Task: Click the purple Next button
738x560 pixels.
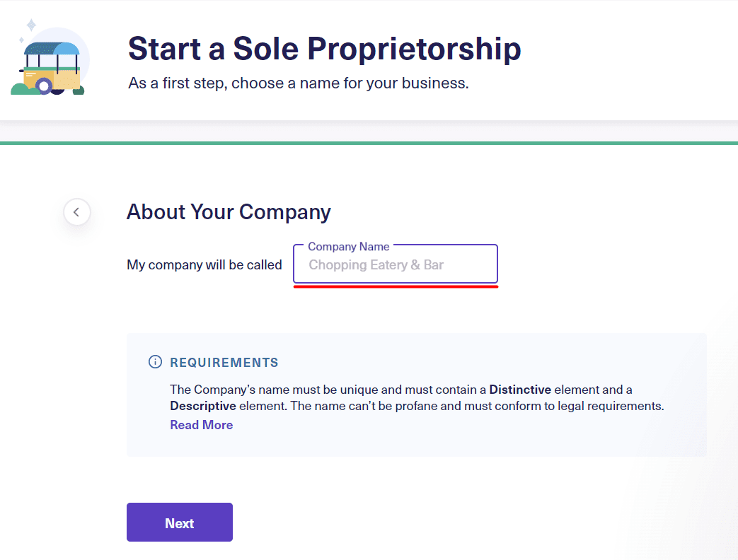Action: pos(179,523)
